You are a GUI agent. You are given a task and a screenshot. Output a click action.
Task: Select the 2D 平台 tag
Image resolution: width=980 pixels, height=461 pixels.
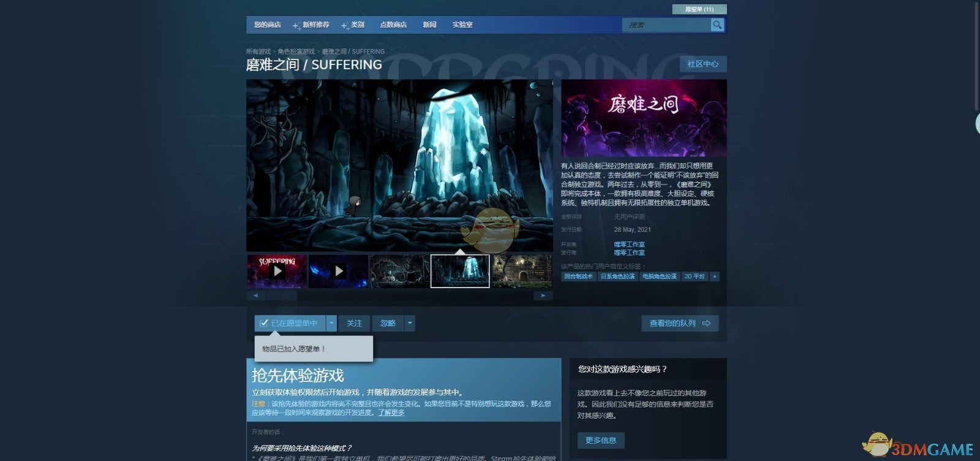point(695,276)
